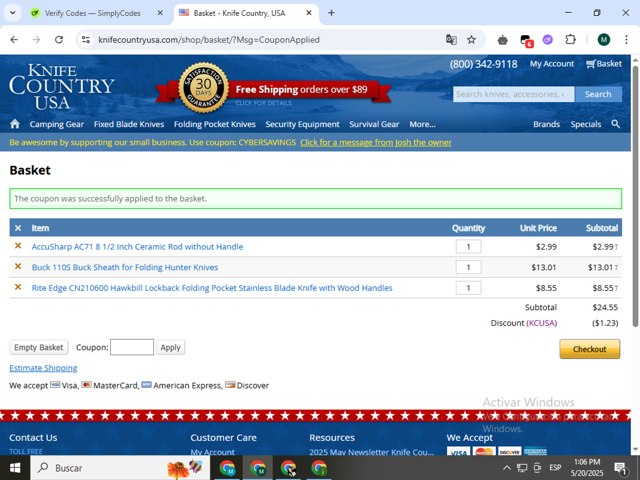Remove all items with header X icon
The image size is (640, 480).
tap(18, 228)
